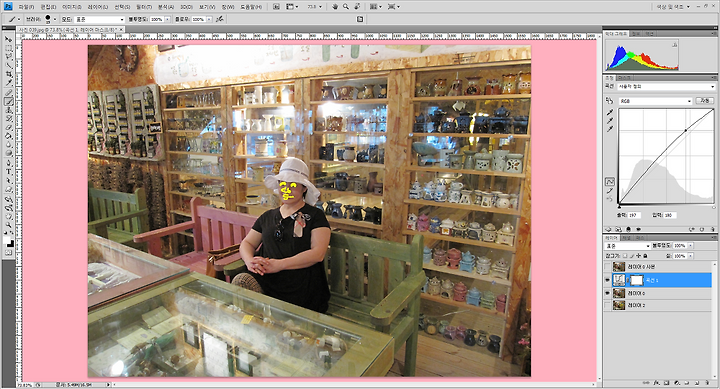Select the Crop tool
720x389 pixels.
[x=9, y=74]
